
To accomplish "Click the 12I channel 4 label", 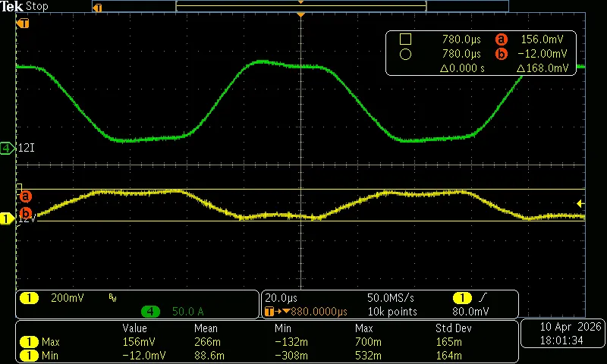I will pyautogui.click(x=27, y=148).
